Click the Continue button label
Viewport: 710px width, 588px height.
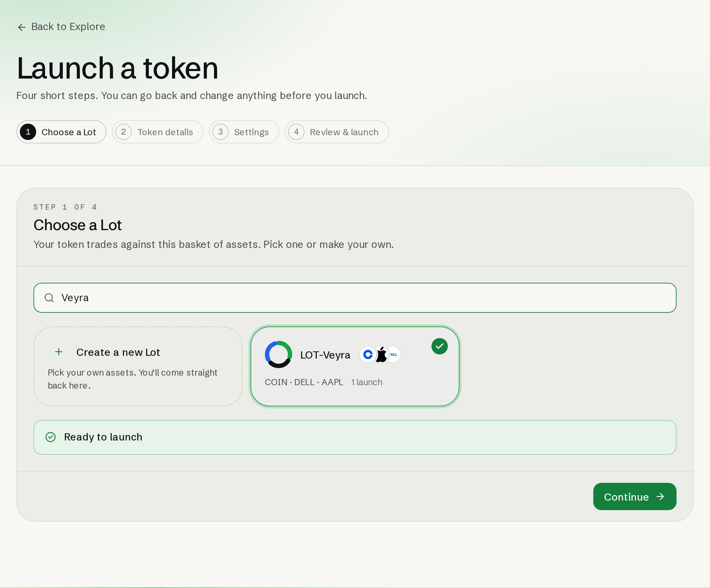pyautogui.click(x=626, y=497)
